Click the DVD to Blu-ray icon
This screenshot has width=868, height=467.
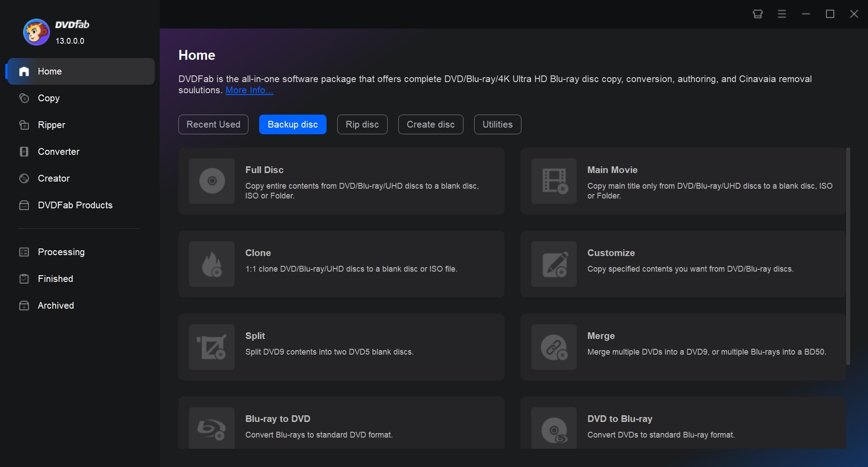pos(554,429)
